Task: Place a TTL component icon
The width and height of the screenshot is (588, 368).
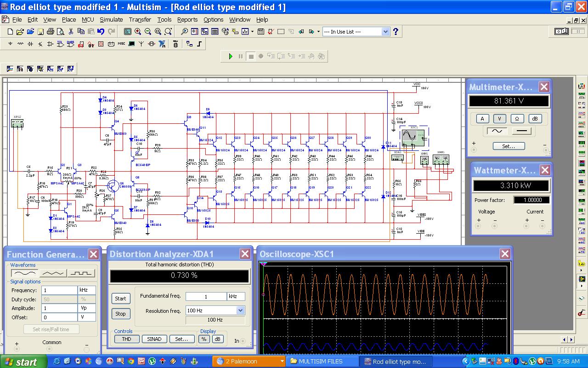Action: tap(61, 44)
